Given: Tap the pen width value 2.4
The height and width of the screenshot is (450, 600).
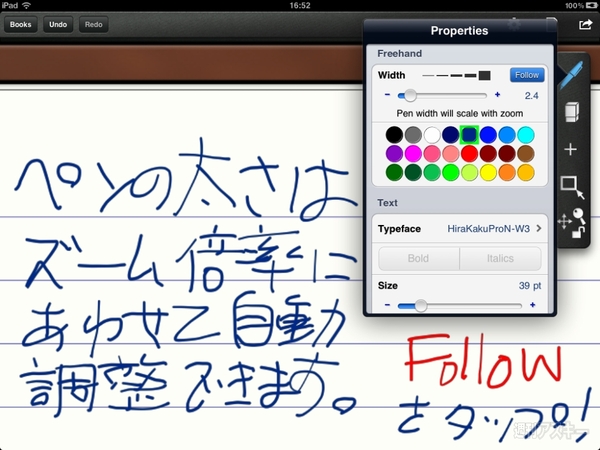Looking at the screenshot, I should [532, 96].
